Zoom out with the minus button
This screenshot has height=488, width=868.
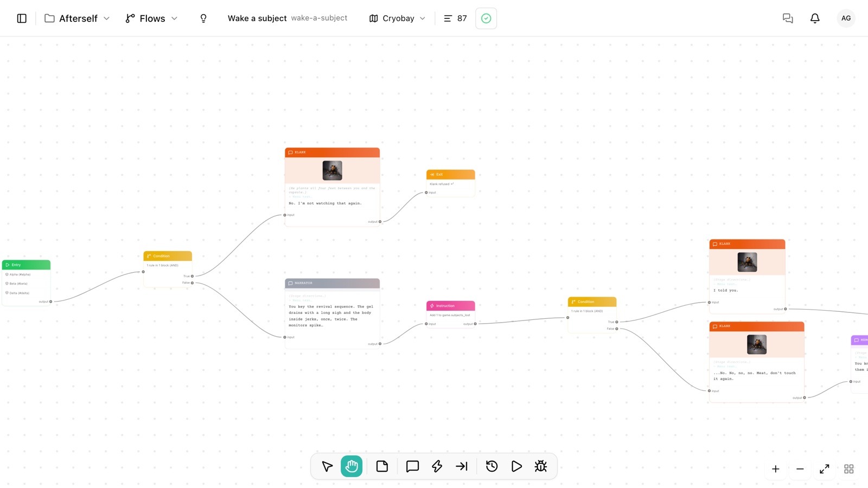coord(800,469)
